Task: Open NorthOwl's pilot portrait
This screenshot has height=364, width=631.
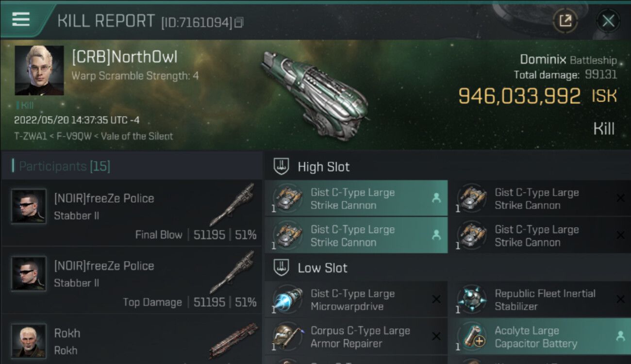Action: [x=39, y=70]
